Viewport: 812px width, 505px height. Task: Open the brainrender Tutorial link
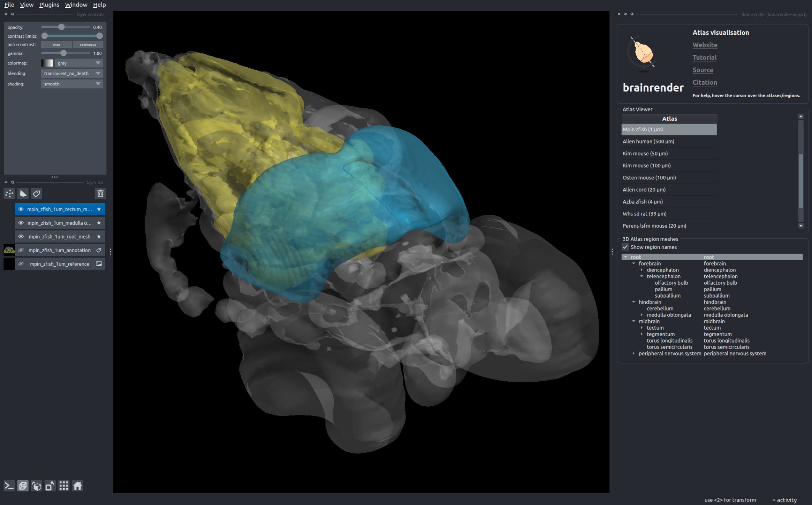click(704, 58)
